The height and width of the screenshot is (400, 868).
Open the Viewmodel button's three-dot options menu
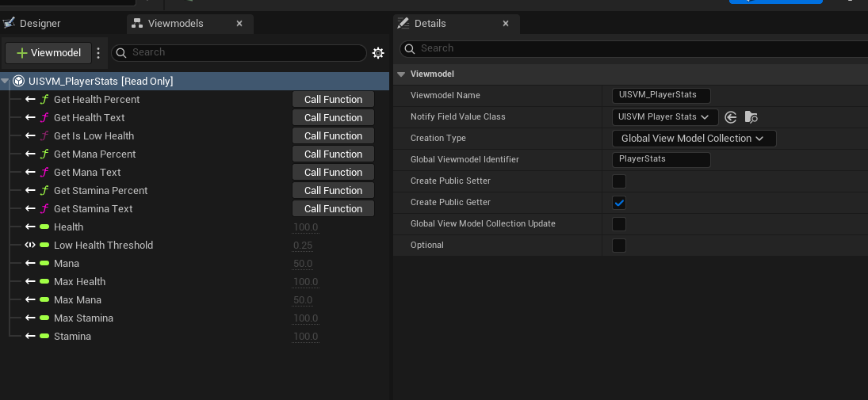(98, 52)
